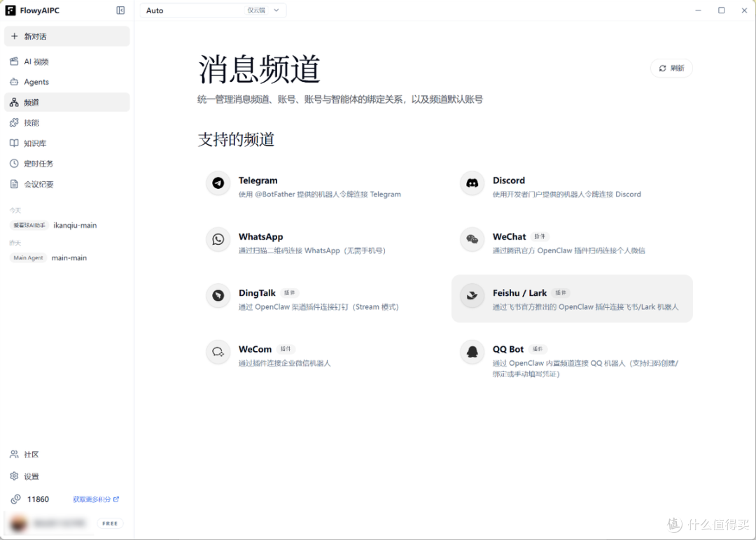This screenshot has height=540, width=756.
Task: Click the Agents robot icon
Action: click(14, 82)
